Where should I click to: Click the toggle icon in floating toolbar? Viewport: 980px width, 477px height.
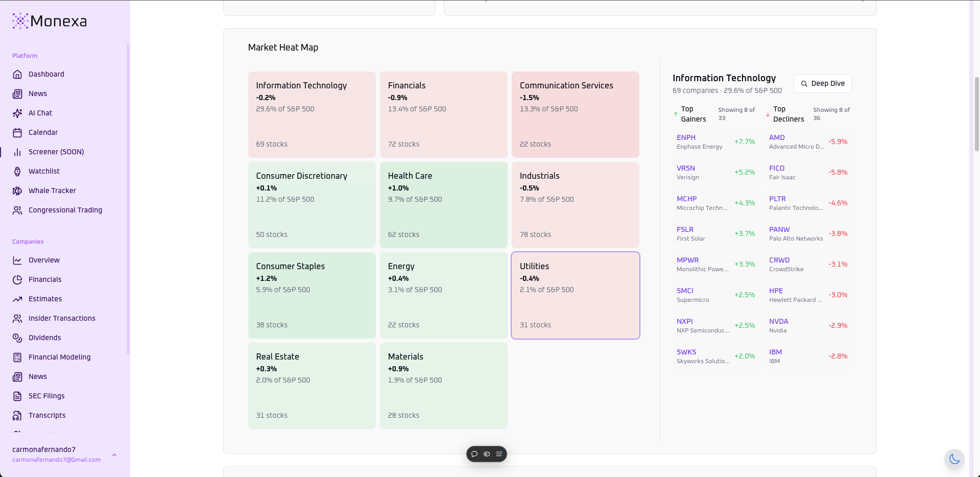[487, 454]
